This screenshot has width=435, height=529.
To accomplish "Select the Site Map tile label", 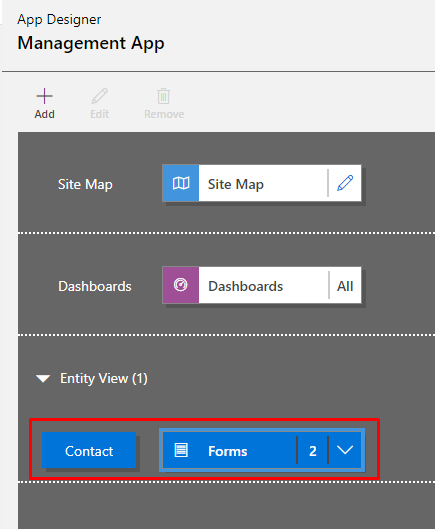I will tap(236, 184).
